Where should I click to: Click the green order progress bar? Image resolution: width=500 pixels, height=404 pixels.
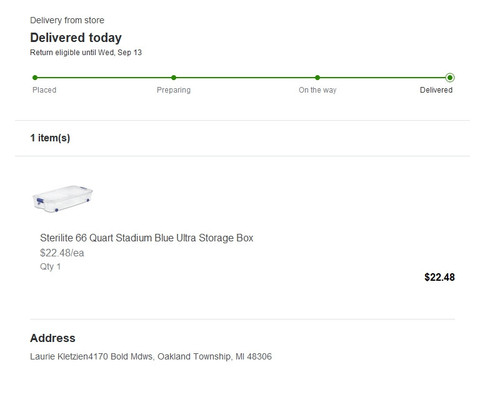[x=242, y=78]
